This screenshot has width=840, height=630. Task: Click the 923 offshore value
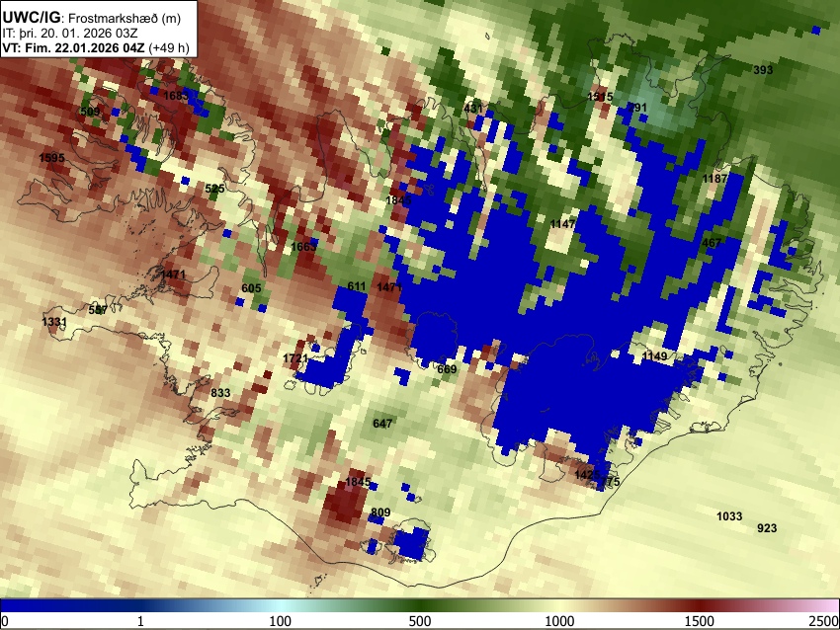(767, 528)
